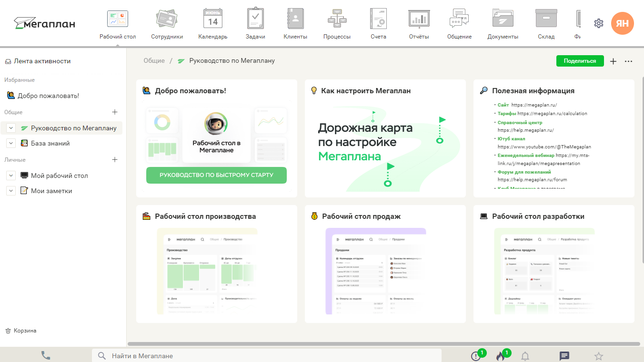
Task: Select Руководство по Мегаплану in the sidebar
Action: [x=74, y=128]
